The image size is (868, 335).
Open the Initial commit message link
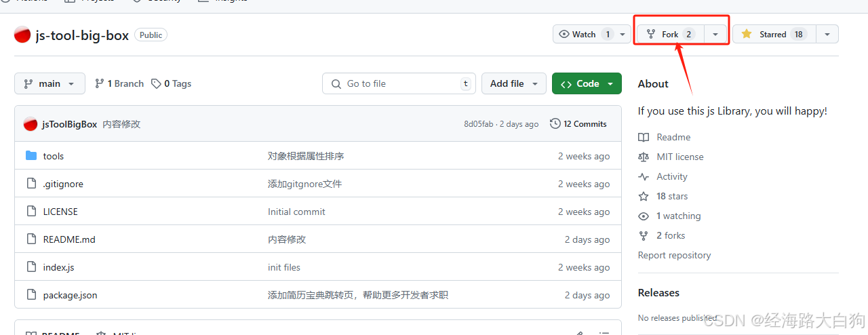(296, 212)
